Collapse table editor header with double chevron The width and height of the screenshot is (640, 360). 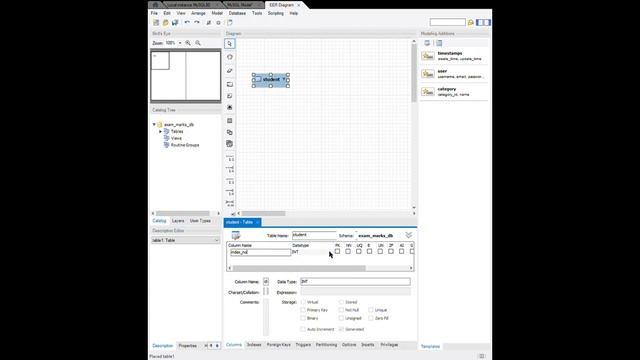click(409, 235)
